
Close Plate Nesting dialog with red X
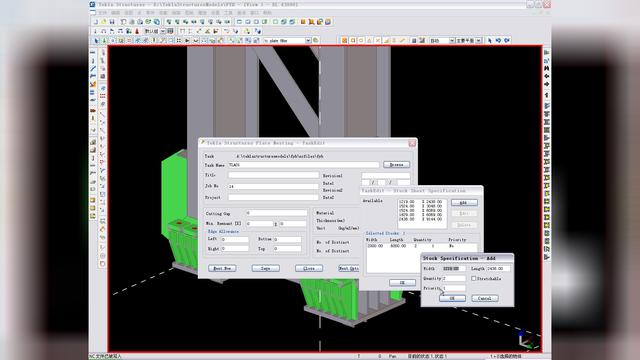pyautogui.click(x=412, y=143)
